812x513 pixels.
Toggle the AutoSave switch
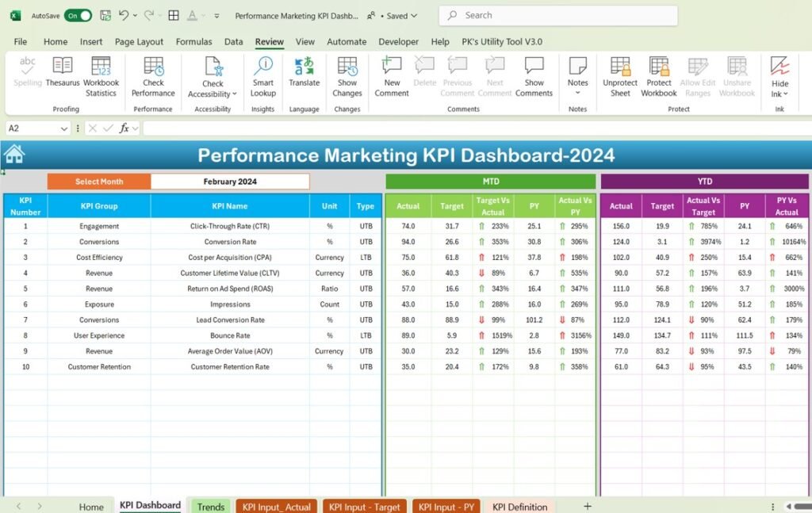pos(78,16)
